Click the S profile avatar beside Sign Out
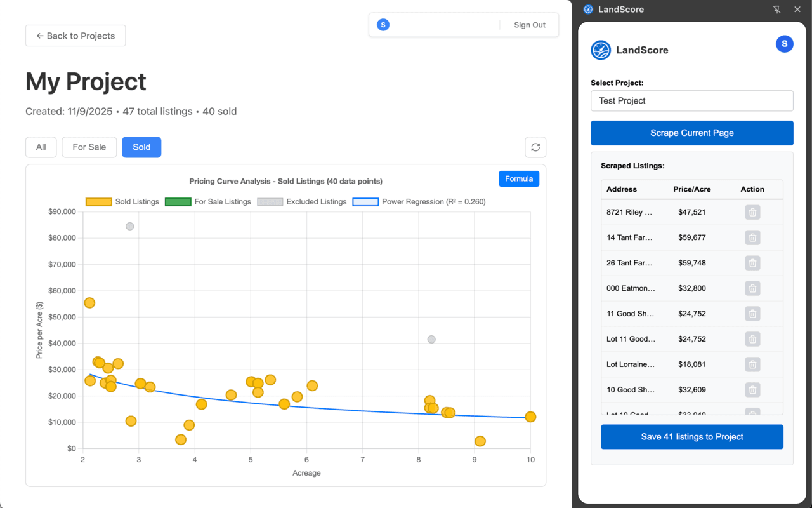The width and height of the screenshot is (812, 508). point(383,25)
